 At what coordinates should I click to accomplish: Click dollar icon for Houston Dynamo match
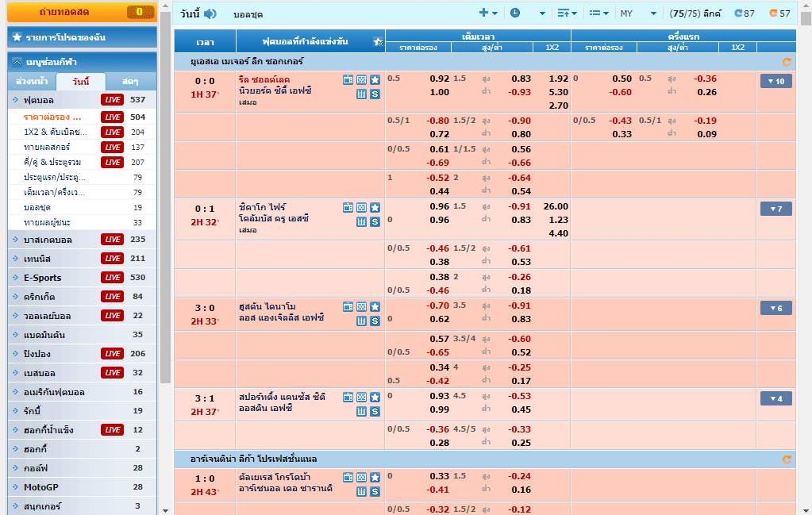click(375, 321)
